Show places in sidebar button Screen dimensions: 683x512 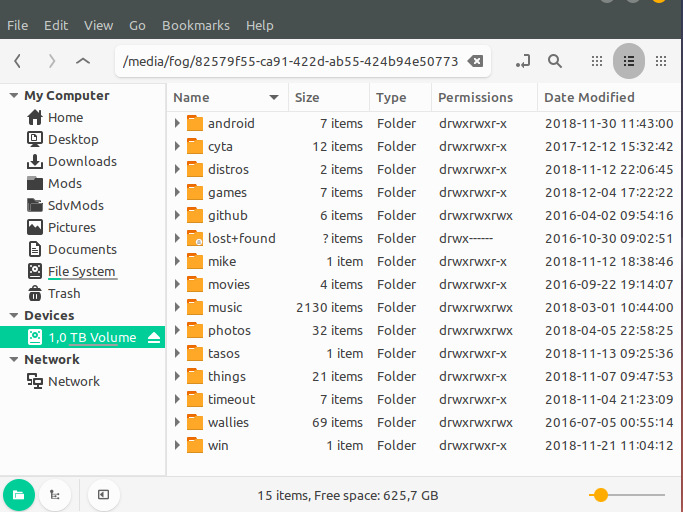(19, 494)
